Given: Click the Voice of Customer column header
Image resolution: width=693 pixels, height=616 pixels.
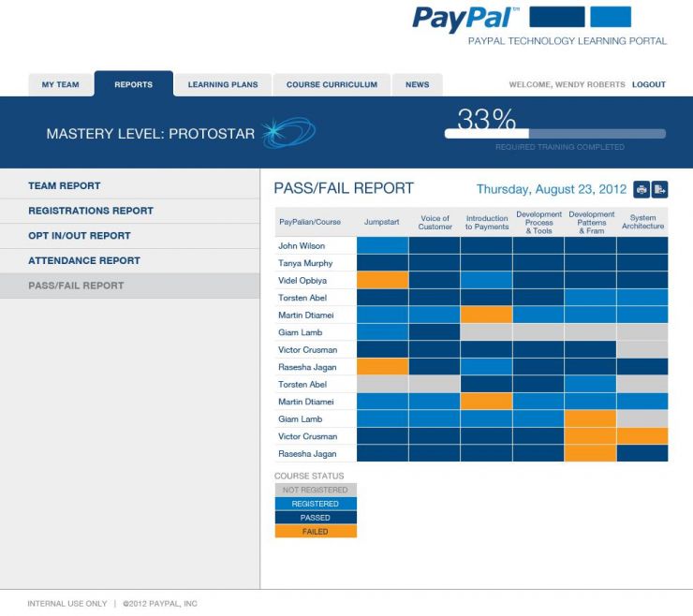Looking at the screenshot, I should coord(435,222).
